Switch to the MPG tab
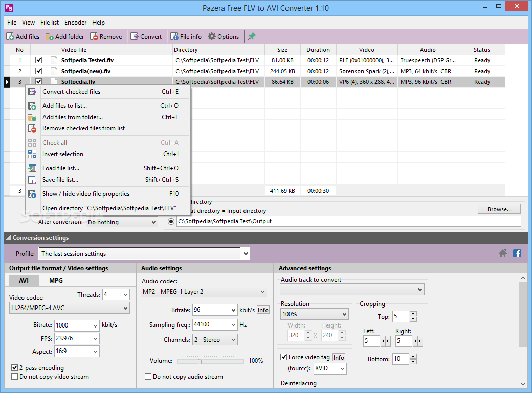The image size is (532, 393). [56, 280]
